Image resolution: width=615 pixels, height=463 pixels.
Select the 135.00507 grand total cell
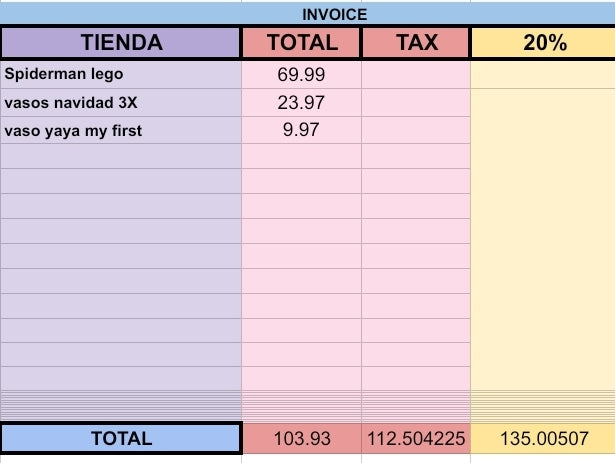pyautogui.click(x=544, y=438)
